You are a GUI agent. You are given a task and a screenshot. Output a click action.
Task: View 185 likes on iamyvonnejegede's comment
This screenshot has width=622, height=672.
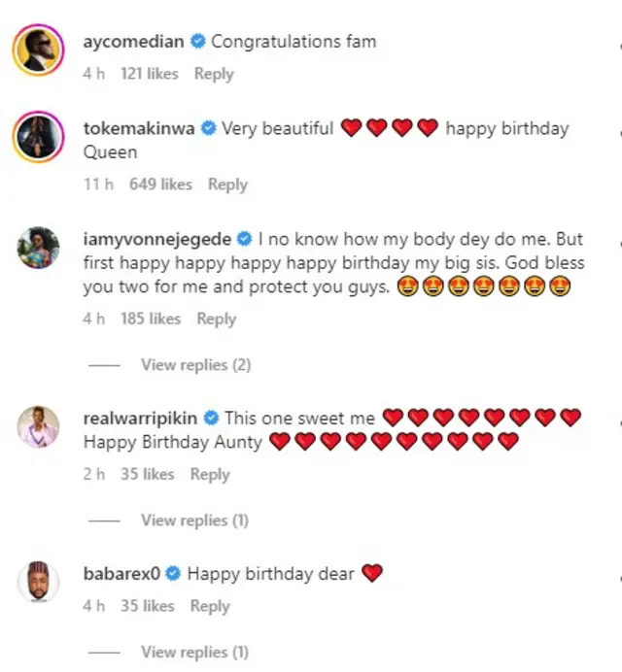[151, 319]
